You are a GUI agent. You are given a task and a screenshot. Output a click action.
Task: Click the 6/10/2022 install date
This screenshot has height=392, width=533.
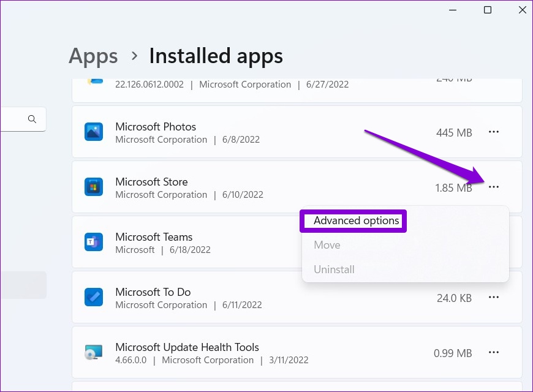pyautogui.click(x=243, y=195)
